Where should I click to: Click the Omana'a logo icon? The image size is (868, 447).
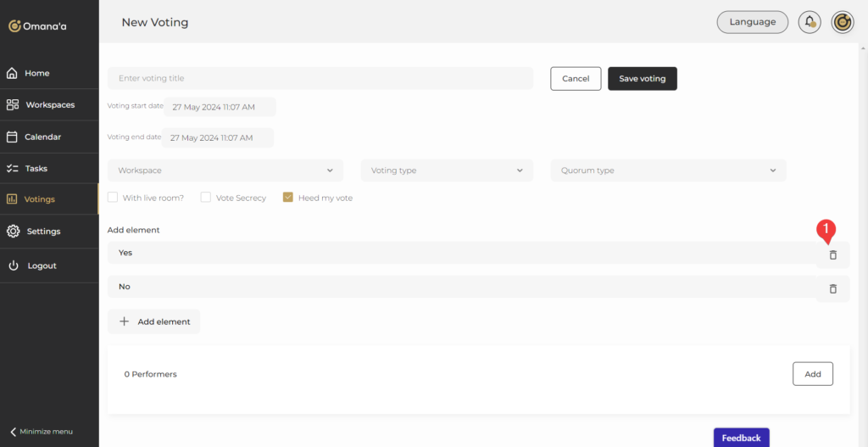(x=14, y=26)
